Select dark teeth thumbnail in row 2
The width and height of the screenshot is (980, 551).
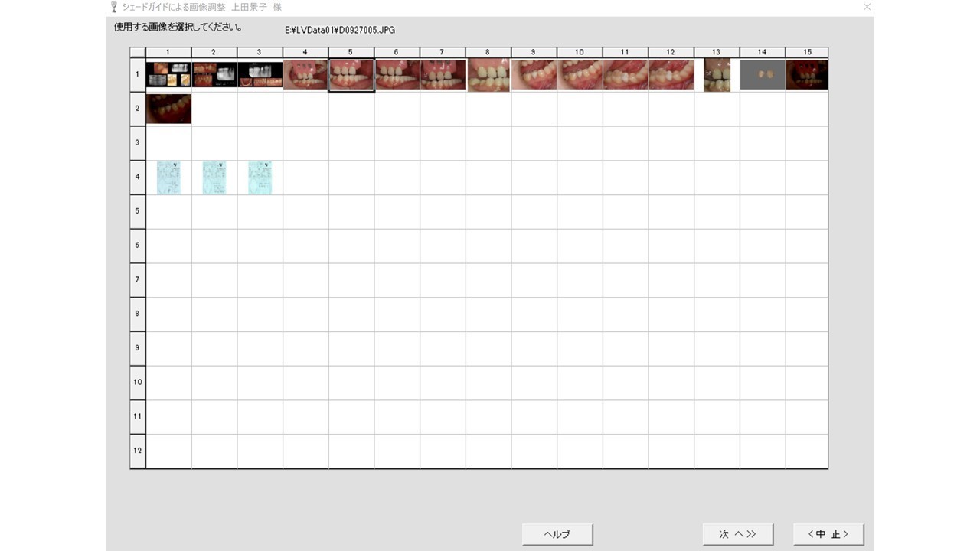[168, 109]
